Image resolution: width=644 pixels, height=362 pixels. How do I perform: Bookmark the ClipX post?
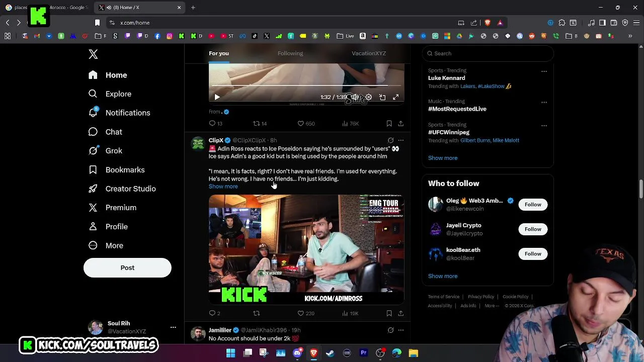click(389, 313)
